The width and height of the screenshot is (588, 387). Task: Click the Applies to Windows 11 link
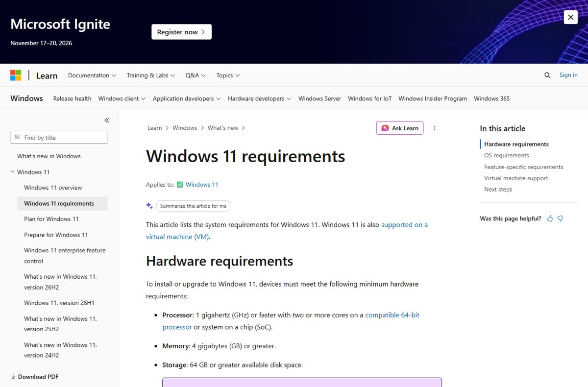pyautogui.click(x=202, y=185)
